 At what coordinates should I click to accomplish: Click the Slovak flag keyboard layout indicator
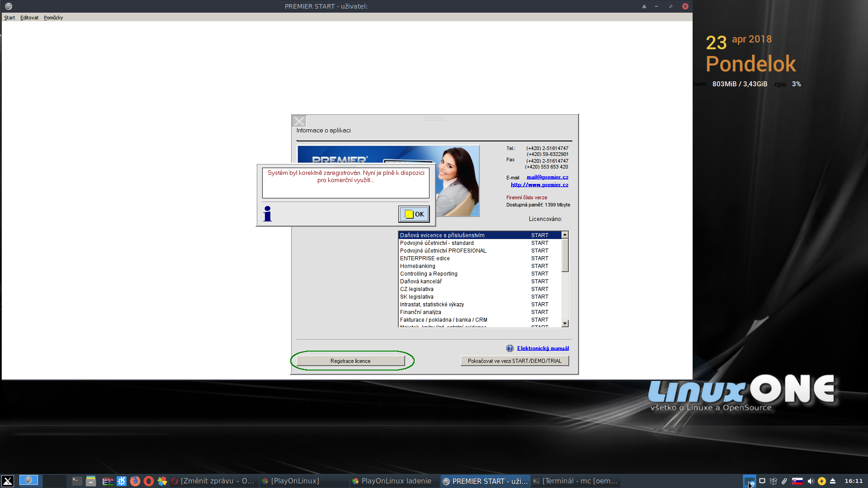[797, 481]
